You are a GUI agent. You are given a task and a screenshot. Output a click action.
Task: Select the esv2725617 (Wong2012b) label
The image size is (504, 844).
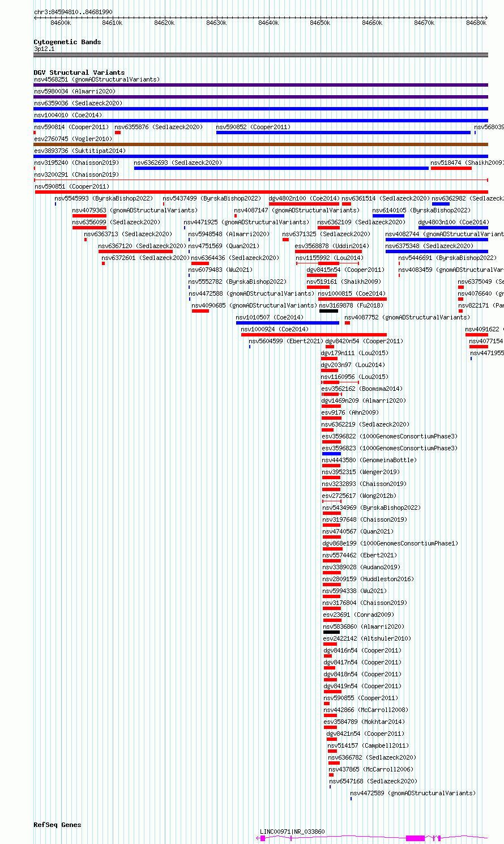point(360,496)
